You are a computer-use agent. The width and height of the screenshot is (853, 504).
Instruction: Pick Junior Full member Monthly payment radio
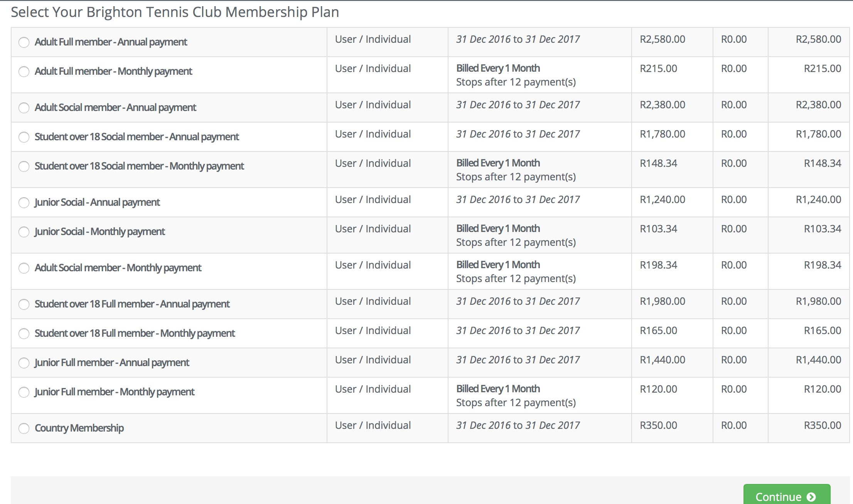24,392
